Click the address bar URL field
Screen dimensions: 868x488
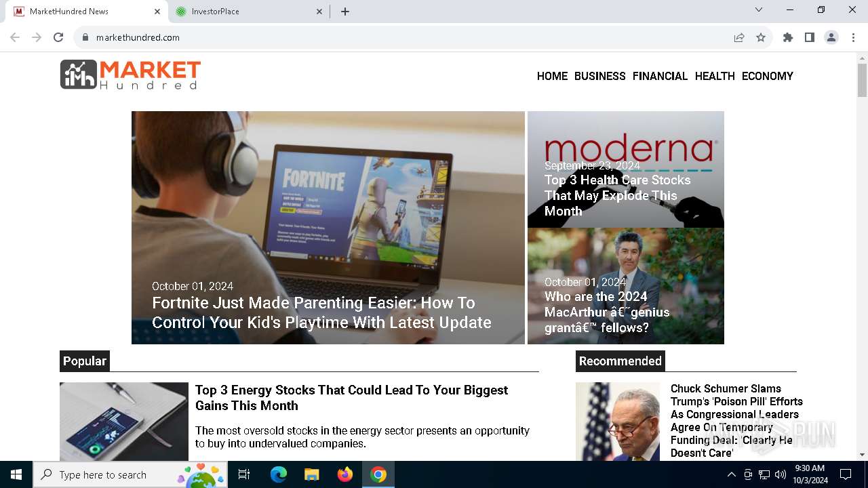tap(407, 37)
